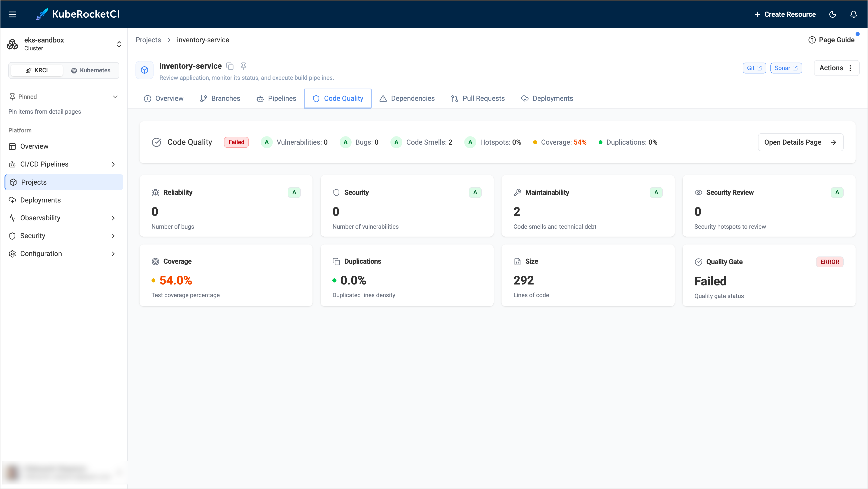Toggle dark mode with moon icon
Image resolution: width=868 pixels, height=489 pixels.
[833, 14]
